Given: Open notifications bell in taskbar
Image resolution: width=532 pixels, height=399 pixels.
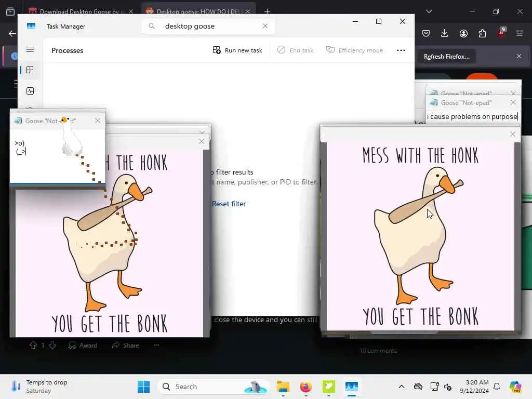Looking at the screenshot, I should (497, 387).
